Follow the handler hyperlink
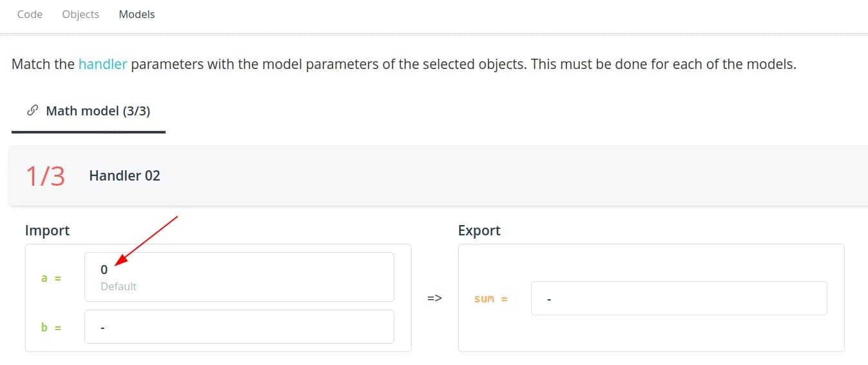The height and width of the screenshot is (365, 868). tap(102, 64)
